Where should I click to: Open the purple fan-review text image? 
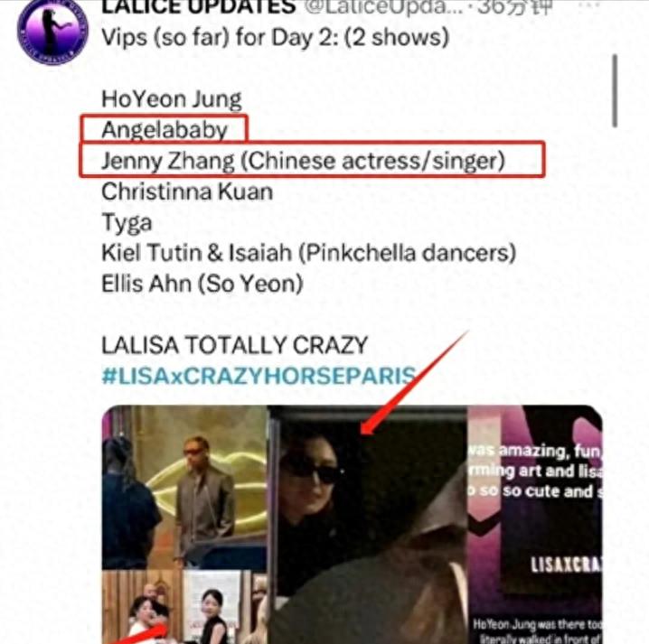pyautogui.click(x=535, y=525)
